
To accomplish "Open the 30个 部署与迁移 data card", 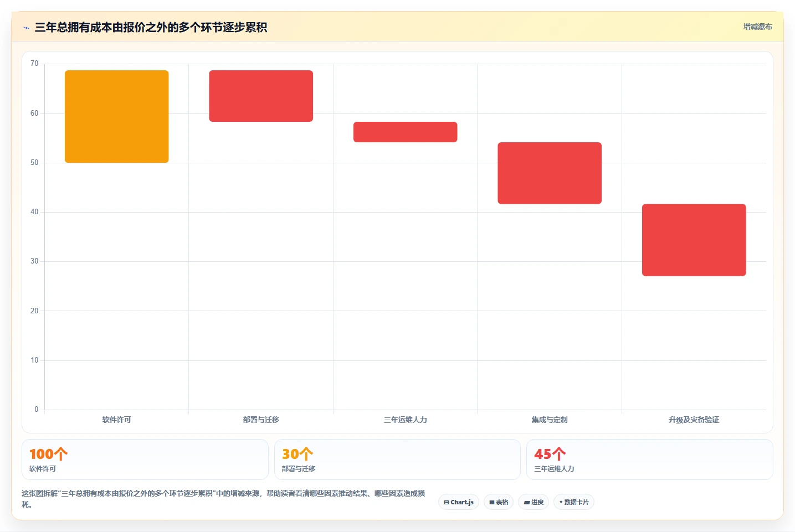I will 397,459.
